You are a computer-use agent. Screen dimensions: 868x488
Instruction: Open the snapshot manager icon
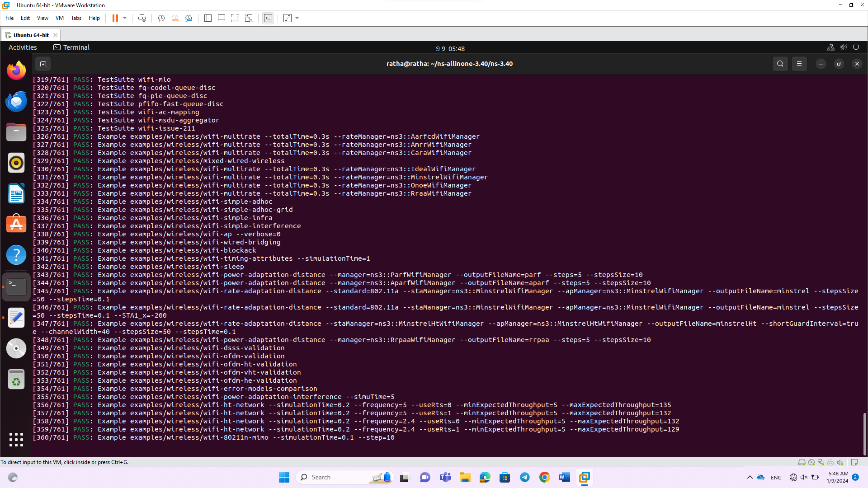pyautogui.click(x=189, y=18)
